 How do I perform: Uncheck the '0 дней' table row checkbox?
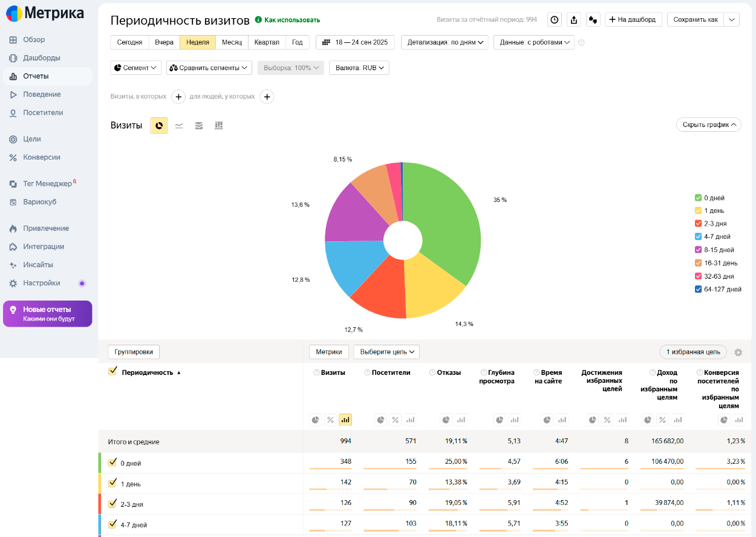(x=112, y=463)
